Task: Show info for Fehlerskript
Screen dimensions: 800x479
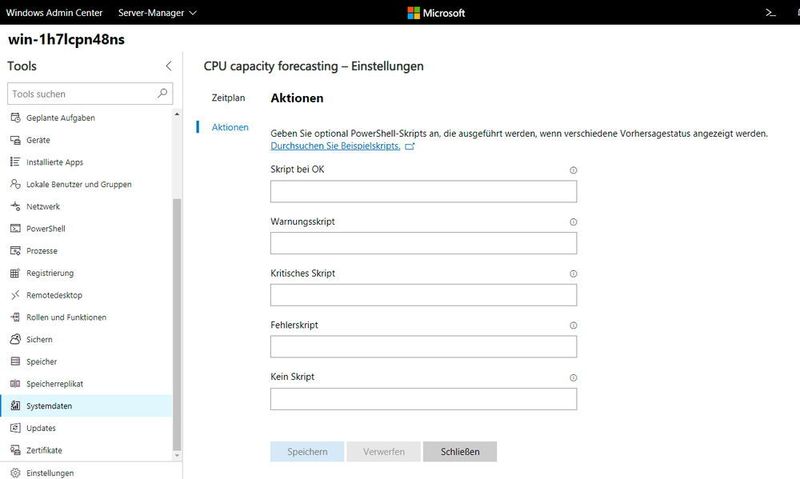Action: (x=573, y=325)
